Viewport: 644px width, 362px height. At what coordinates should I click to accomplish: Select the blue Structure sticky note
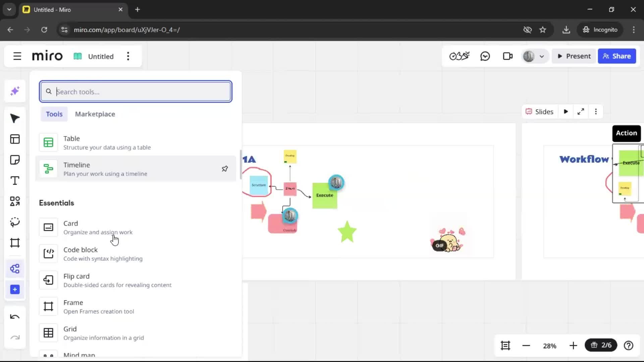(x=259, y=185)
